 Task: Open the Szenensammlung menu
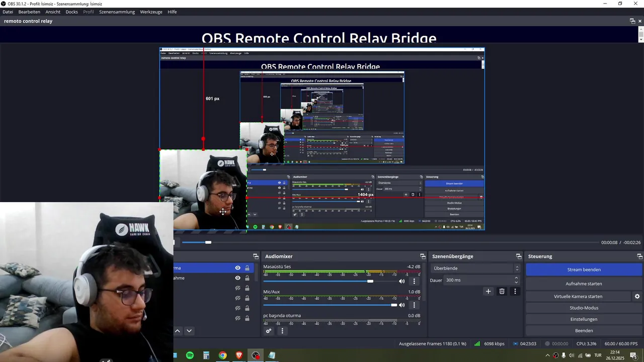point(117,12)
